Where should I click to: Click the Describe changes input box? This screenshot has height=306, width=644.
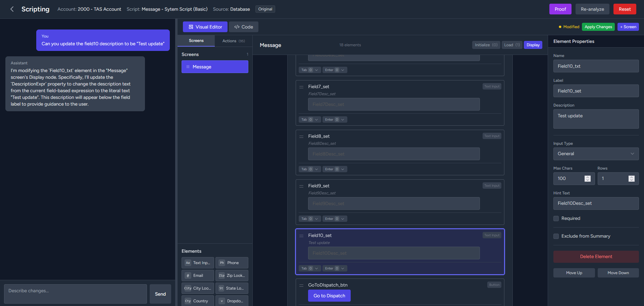[75, 294]
